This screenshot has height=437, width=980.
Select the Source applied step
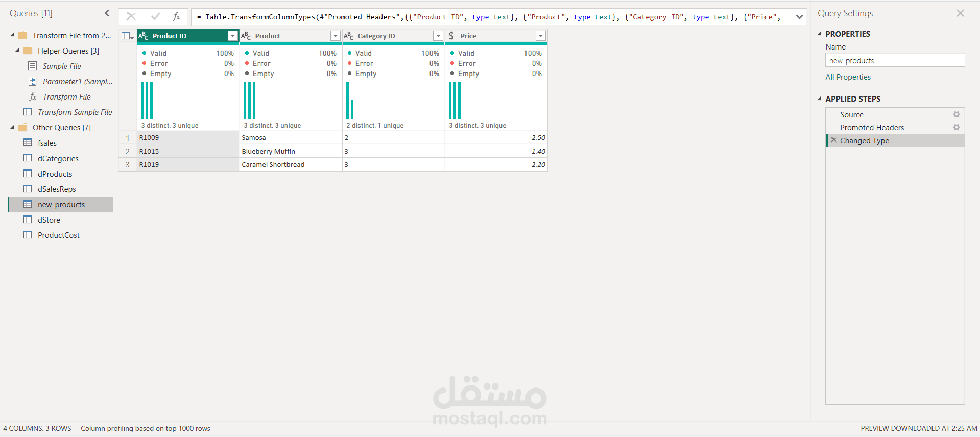[895, 115]
